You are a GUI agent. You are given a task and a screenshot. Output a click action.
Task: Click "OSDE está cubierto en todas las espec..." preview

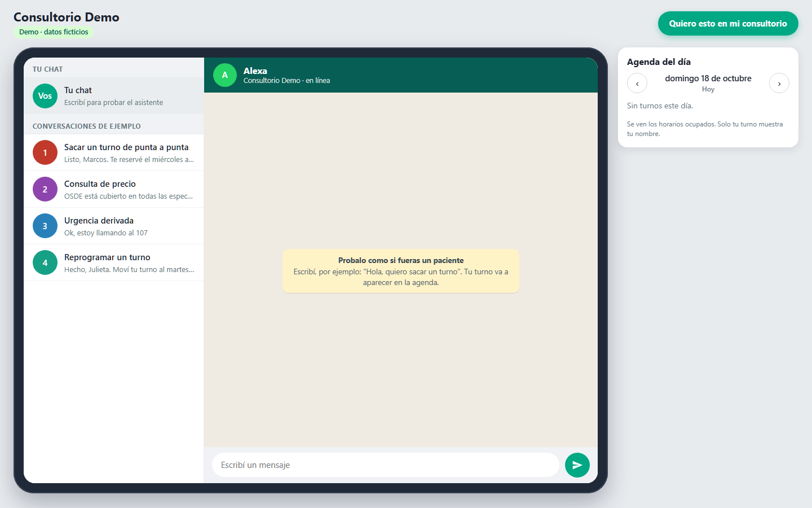129,196
